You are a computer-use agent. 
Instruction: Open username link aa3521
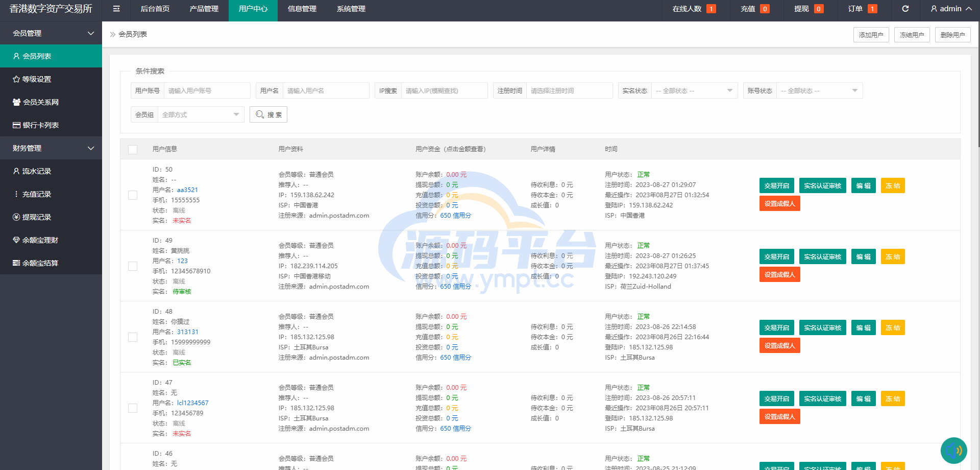(187, 190)
